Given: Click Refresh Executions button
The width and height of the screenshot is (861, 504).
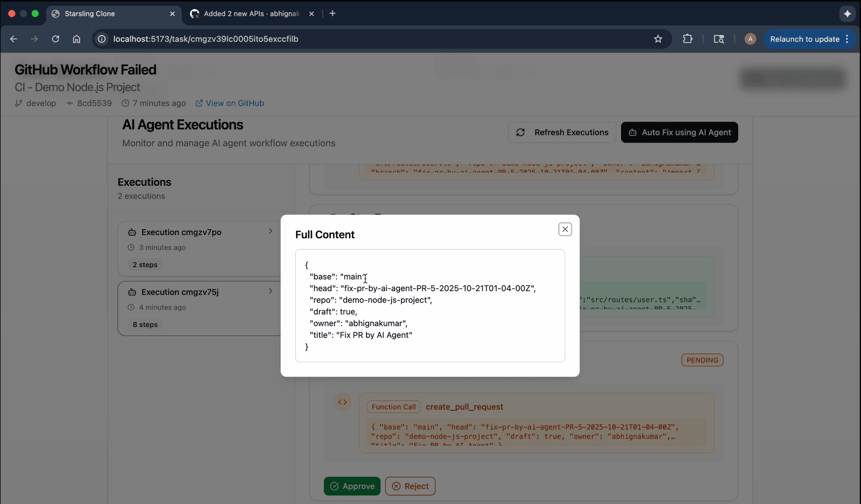Looking at the screenshot, I should pos(562,132).
